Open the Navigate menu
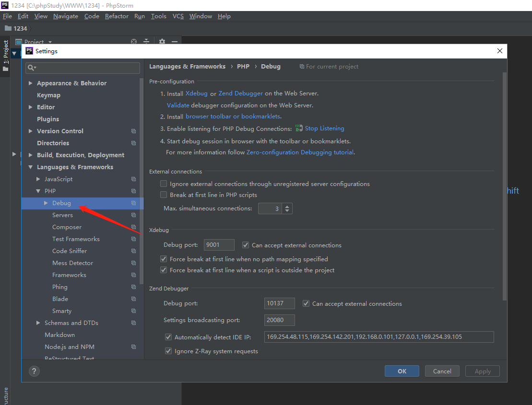Viewport: 532px width, 405px height. (66, 16)
